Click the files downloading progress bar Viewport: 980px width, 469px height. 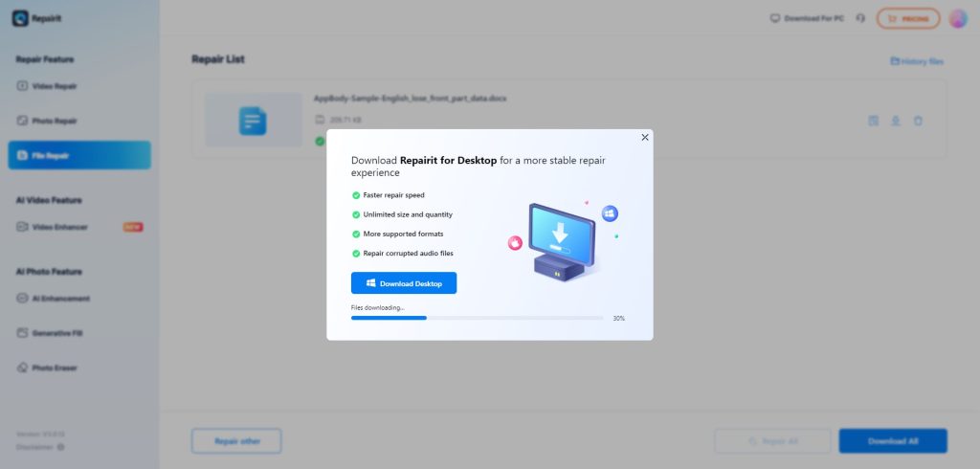pos(477,319)
